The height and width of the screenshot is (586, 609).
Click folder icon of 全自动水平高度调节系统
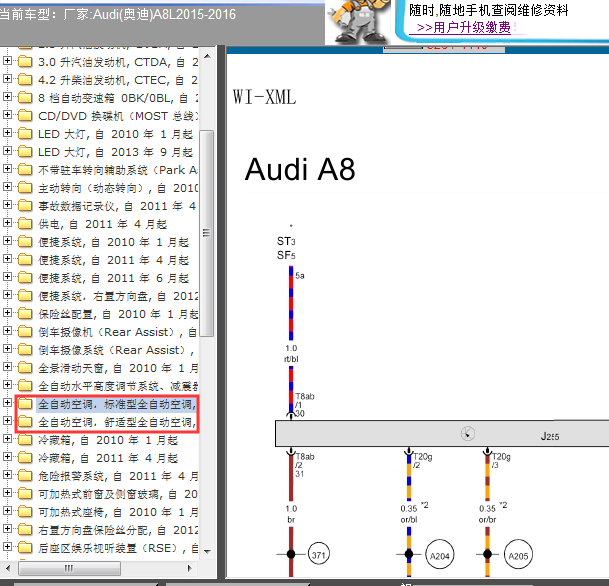click(25, 386)
